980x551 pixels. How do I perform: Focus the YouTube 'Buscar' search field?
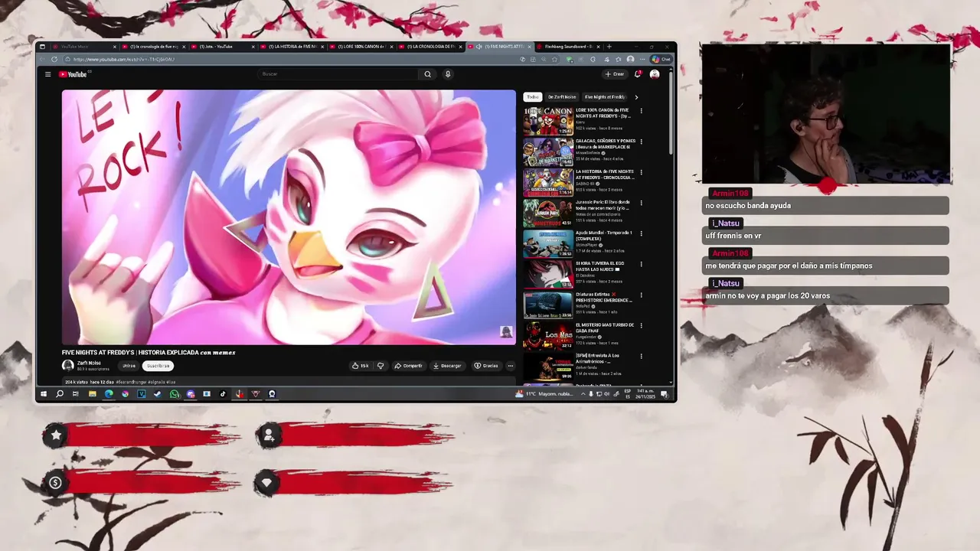[338, 74]
